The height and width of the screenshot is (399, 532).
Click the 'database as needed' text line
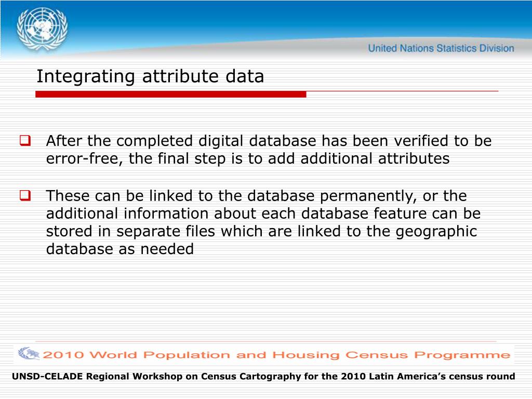(119, 249)
